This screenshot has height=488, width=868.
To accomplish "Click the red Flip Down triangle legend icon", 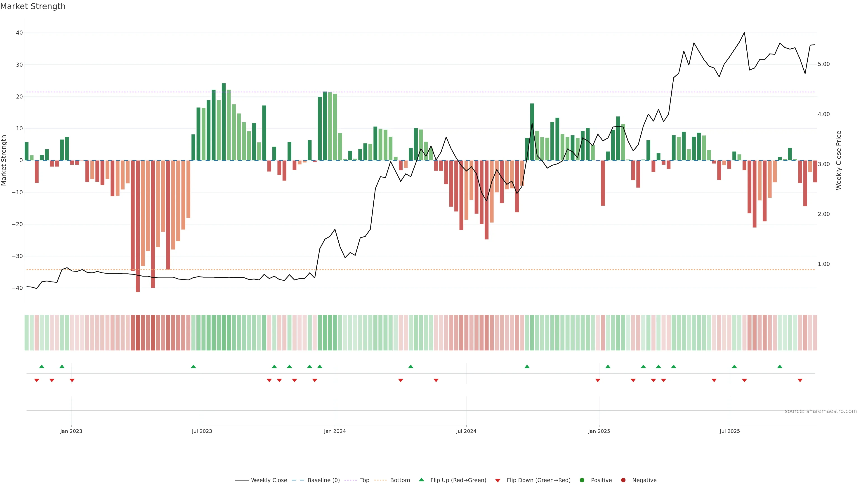I will [x=498, y=481].
